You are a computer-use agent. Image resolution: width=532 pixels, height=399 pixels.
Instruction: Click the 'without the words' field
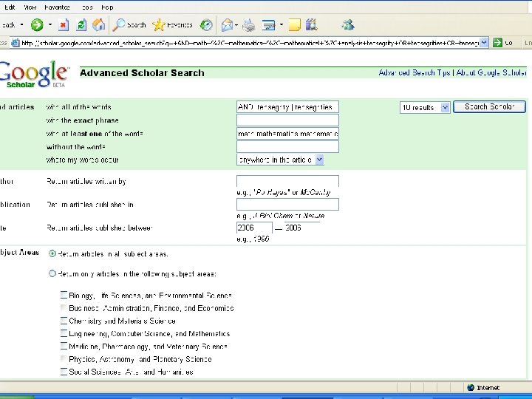[x=287, y=146]
